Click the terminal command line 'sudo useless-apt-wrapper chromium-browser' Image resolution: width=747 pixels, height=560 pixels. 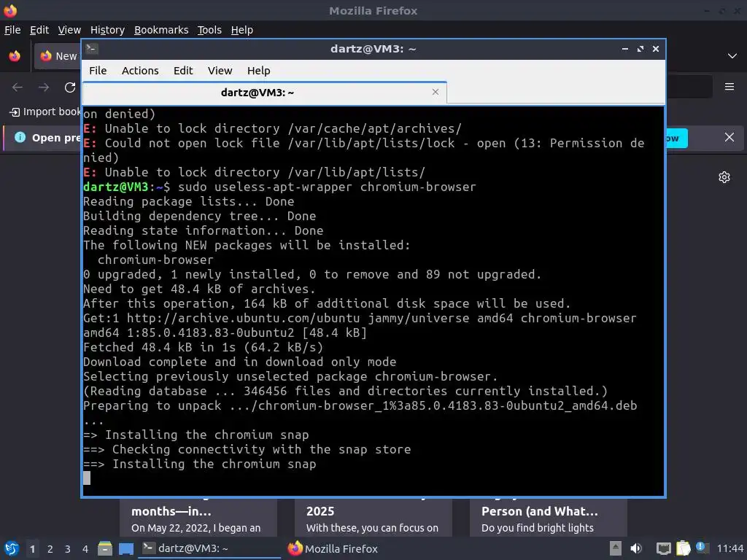(327, 187)
